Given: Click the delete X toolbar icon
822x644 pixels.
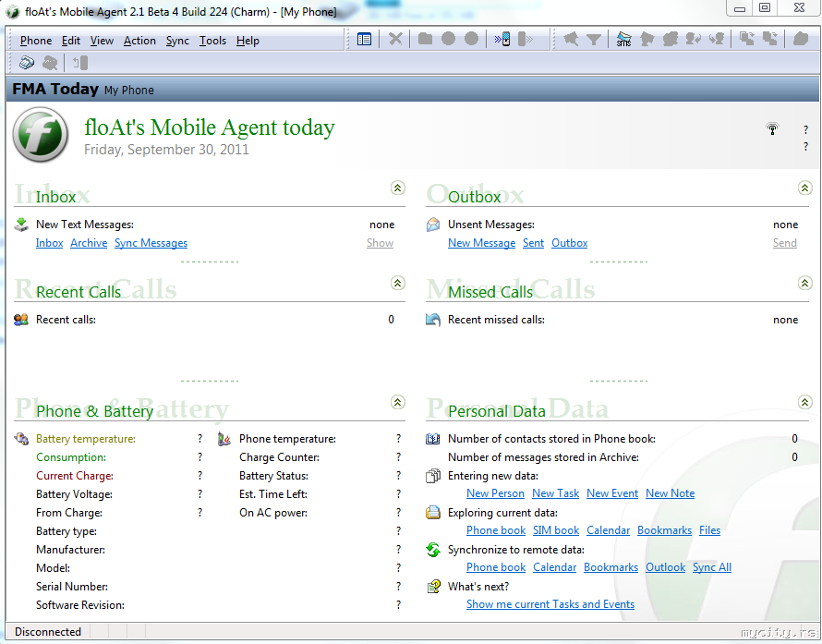Looking at the screenshot, I should [x=395, y=39].
